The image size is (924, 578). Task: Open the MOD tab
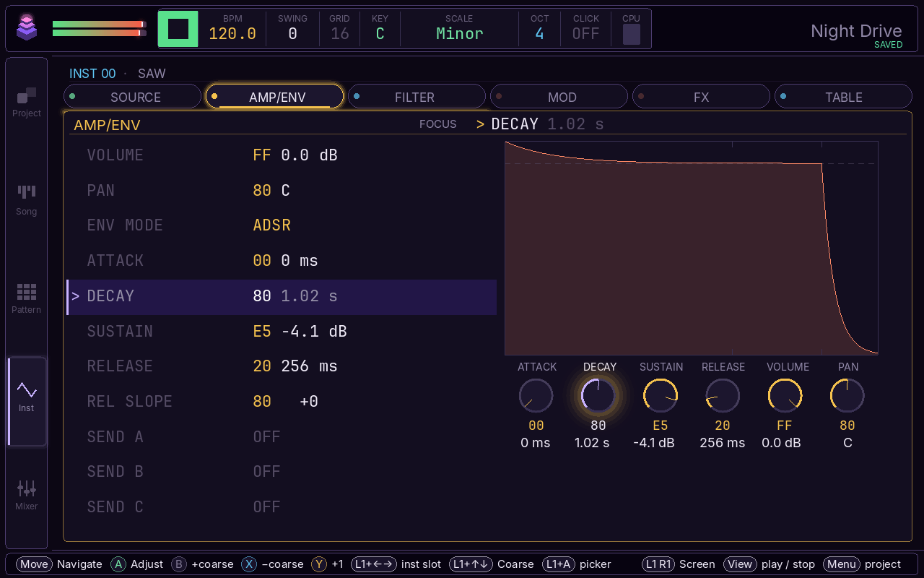pos(559,97)
